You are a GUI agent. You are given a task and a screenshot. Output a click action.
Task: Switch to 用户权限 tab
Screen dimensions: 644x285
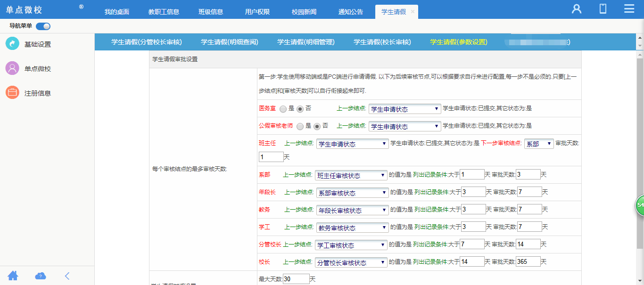pyautogui.click(x=257, y=12)
